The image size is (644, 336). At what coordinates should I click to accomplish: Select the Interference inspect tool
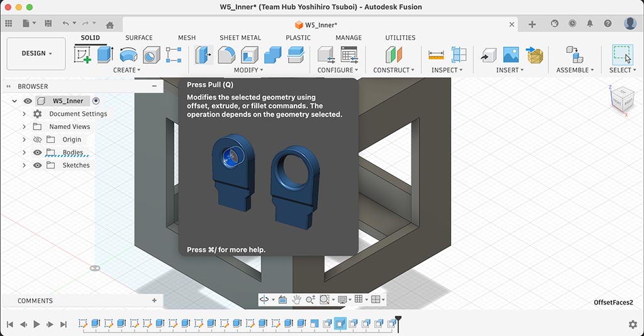(458, 55)
